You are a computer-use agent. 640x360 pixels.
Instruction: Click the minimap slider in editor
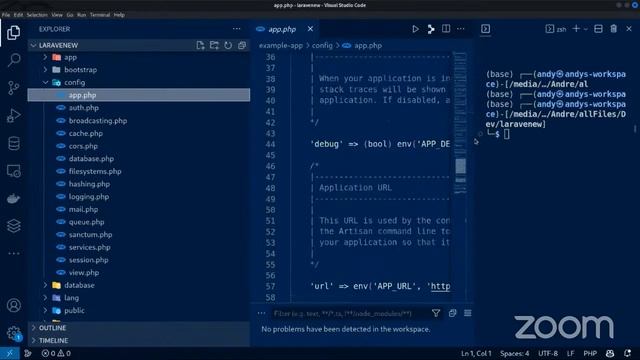(460, 166)
